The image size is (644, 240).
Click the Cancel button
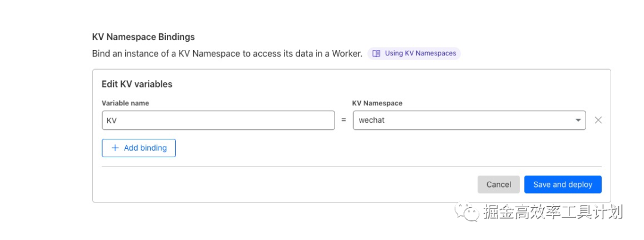pos(499,185)
